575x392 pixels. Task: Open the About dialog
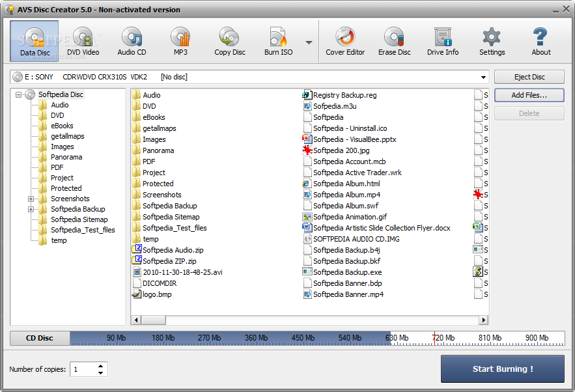click(541, 41)
